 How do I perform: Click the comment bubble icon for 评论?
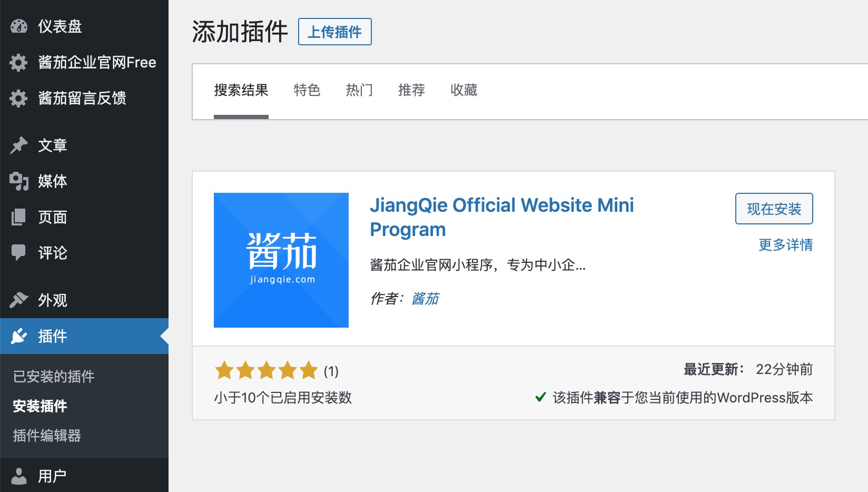click(19, 253)
